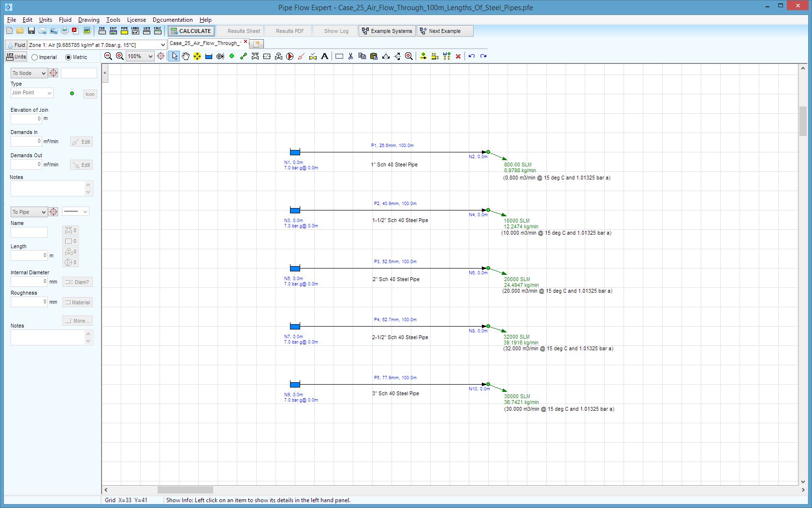Screen dimensions: 812x508
Task: Click the Roughness input field
Action: [29, 301]
